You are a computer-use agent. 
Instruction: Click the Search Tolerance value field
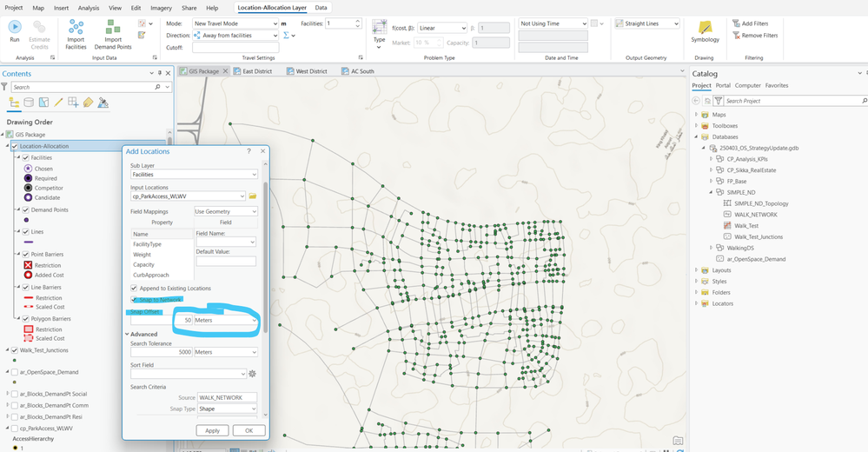[162, 352]
